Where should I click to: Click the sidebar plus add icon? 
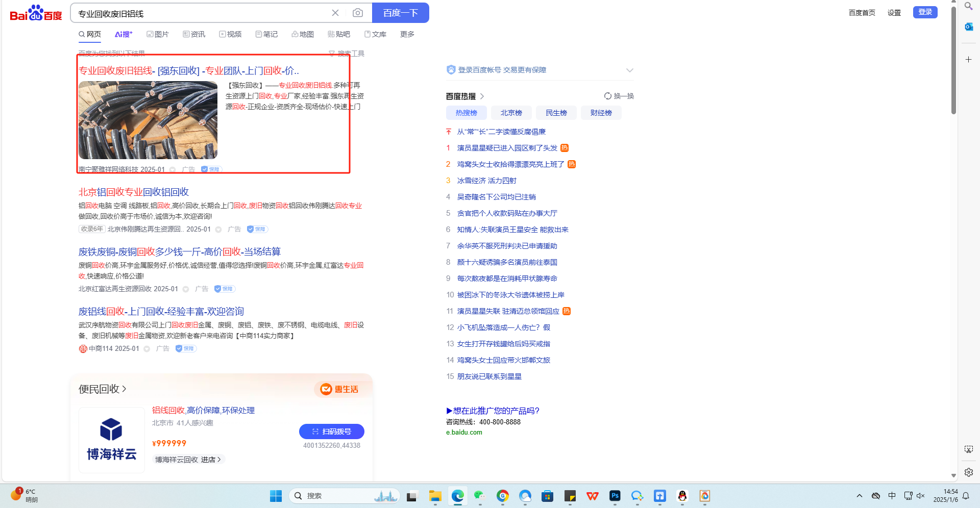click(x=968, y=60)
